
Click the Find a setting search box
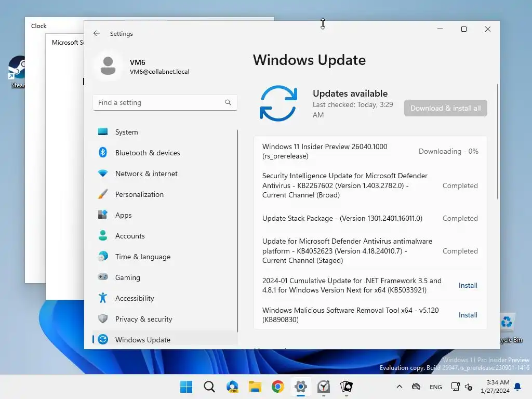click(x=165, y=102)
